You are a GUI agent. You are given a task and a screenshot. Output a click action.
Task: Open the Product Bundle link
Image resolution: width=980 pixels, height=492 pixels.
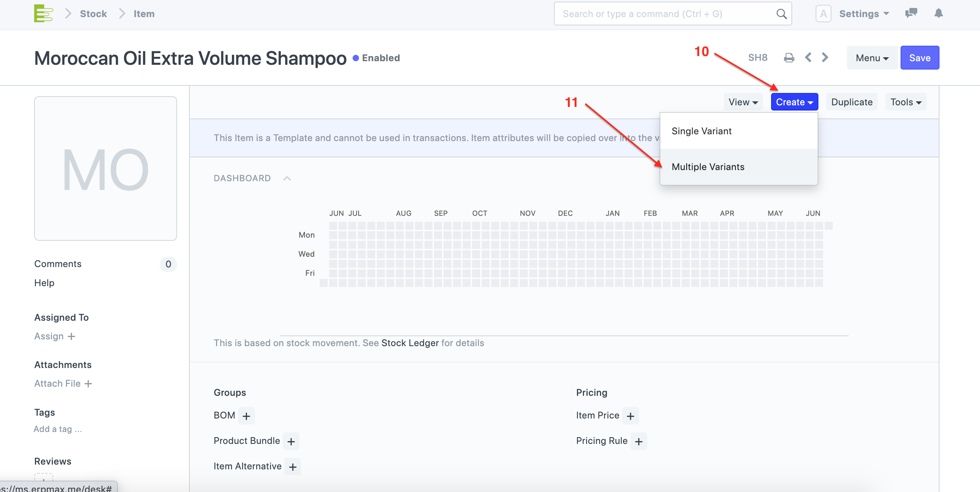[247, 441]
